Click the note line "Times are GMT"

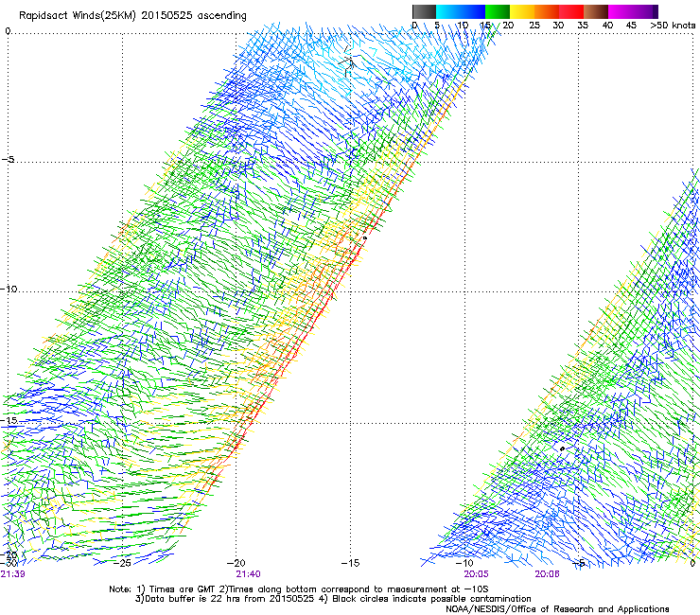(182, 589)
